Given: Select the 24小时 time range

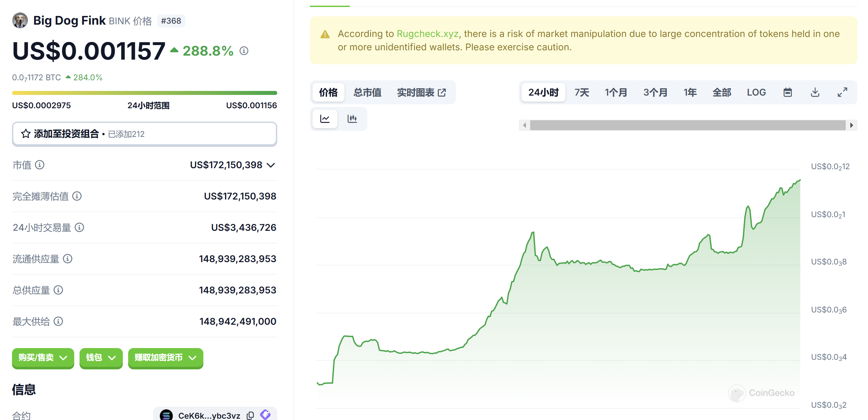Looking at the screenshot, I should pos(543,92).
